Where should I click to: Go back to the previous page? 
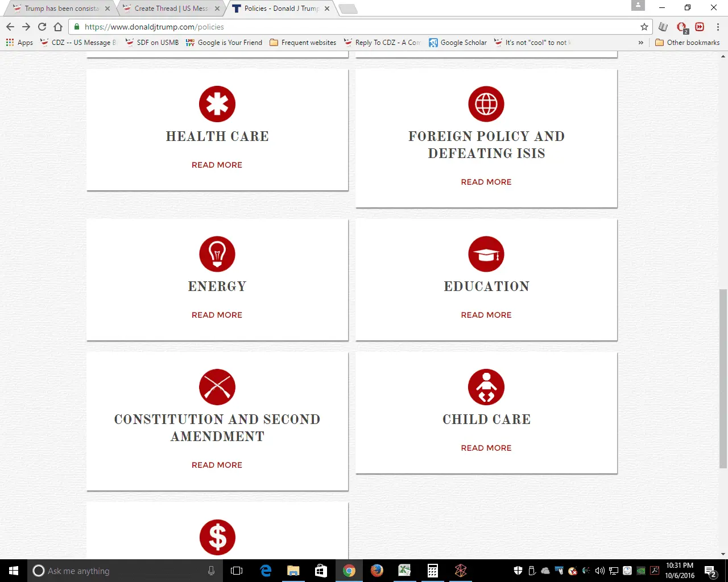(x=10, y=27)
